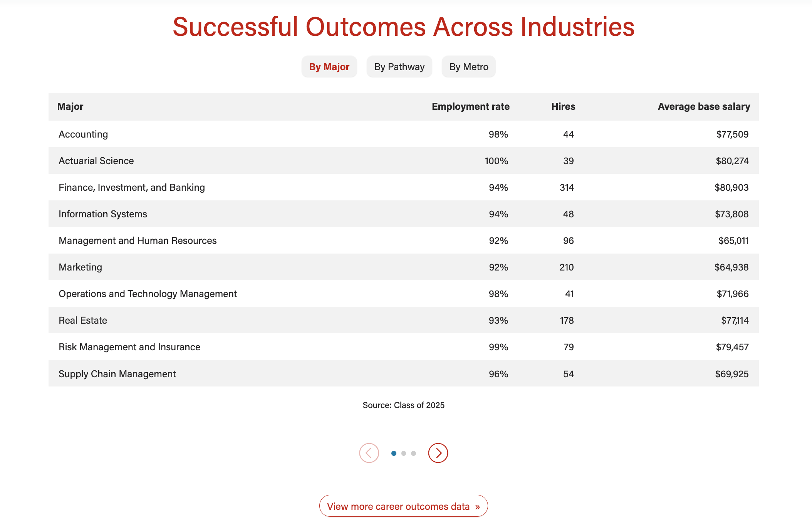Screen dimensions: 812x531
Task: Click the Real Estate major name
Action: pos(82,320)
